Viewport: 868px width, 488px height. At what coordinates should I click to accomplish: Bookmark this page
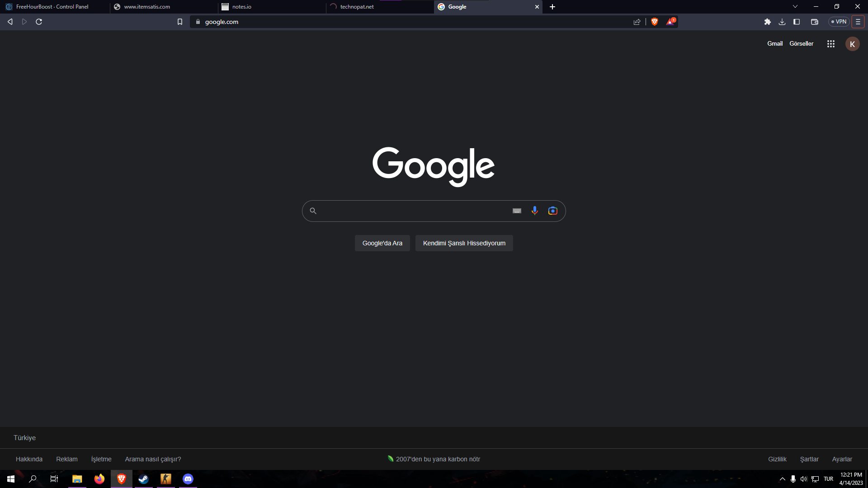pos(180,22)
